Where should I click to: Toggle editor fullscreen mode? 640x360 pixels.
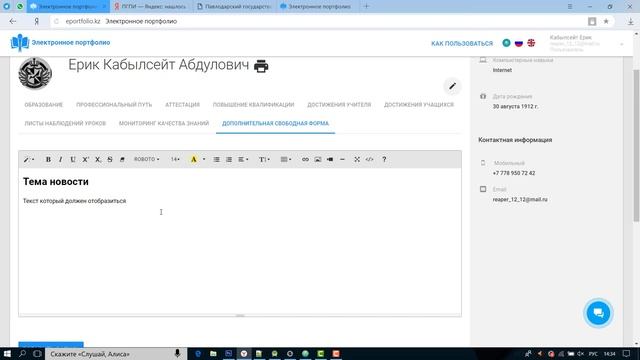pos(357,160)
